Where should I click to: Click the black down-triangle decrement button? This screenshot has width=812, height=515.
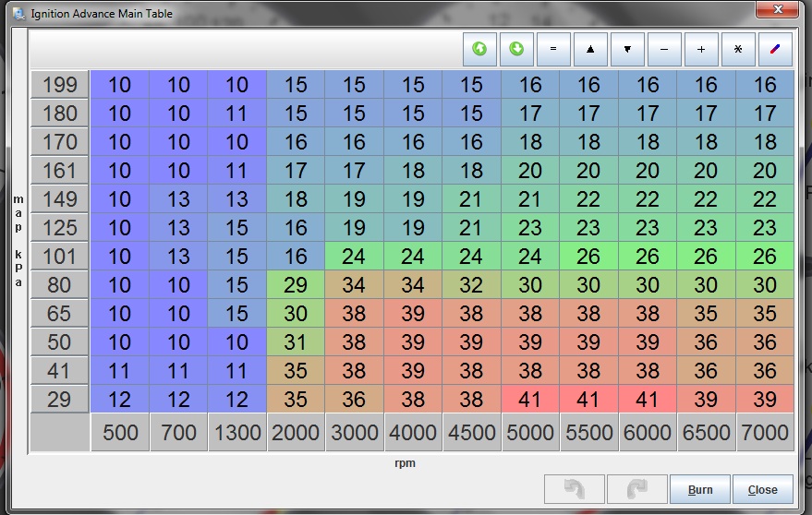pyautogui.click(x=627, y=49)
